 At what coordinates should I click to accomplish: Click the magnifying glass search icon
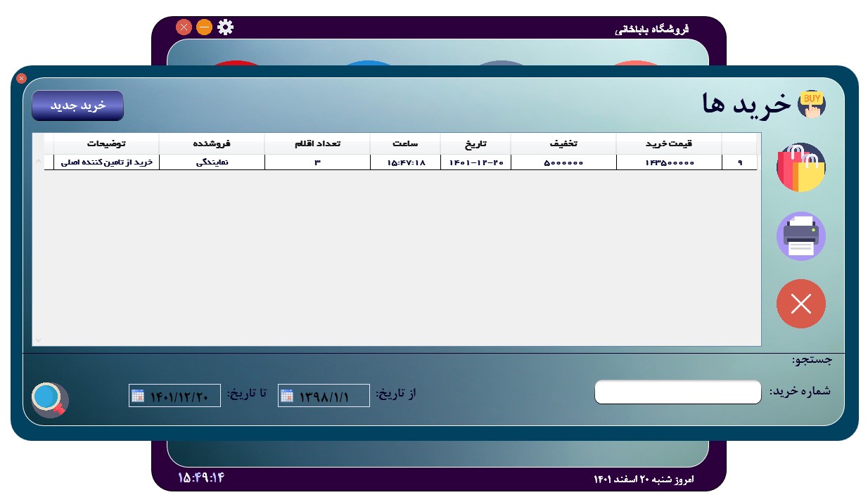click(x=50, y=399)
